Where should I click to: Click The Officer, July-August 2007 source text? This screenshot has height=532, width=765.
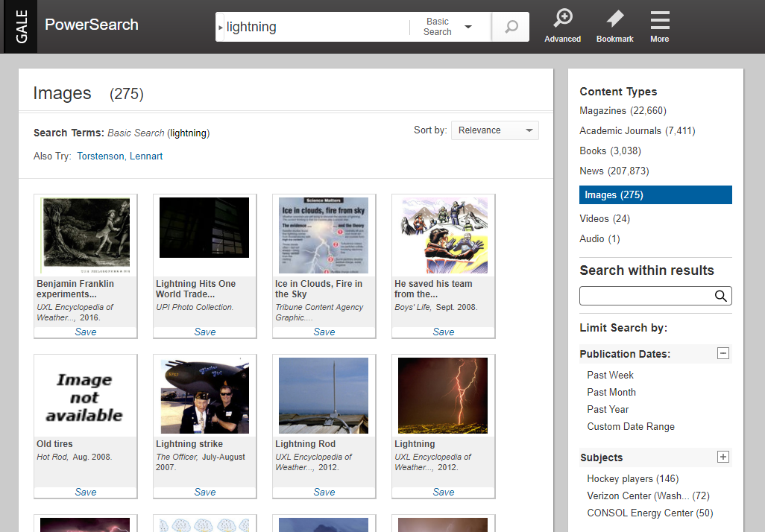(201, 462)
